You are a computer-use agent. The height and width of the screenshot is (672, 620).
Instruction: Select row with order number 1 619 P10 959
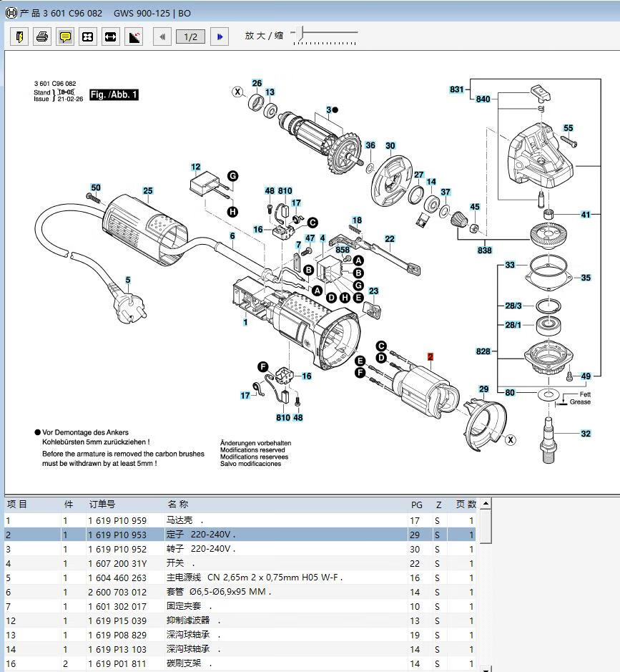point(240,520)
